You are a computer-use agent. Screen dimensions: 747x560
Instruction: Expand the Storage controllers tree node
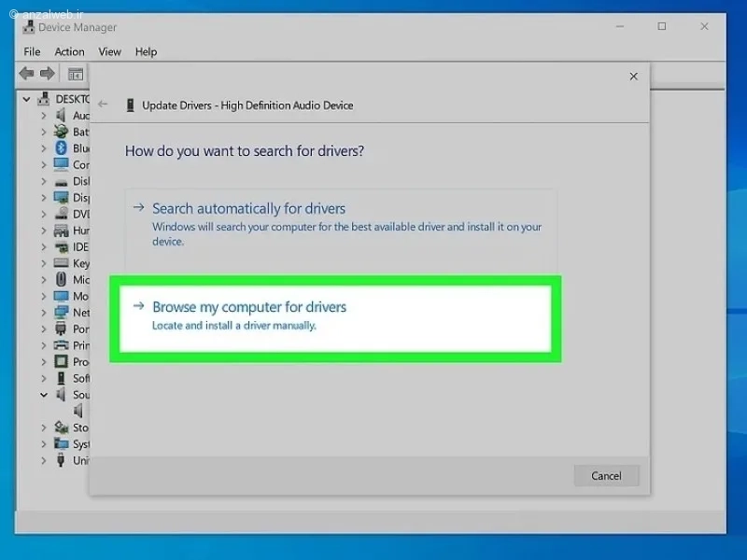(43, 427)
